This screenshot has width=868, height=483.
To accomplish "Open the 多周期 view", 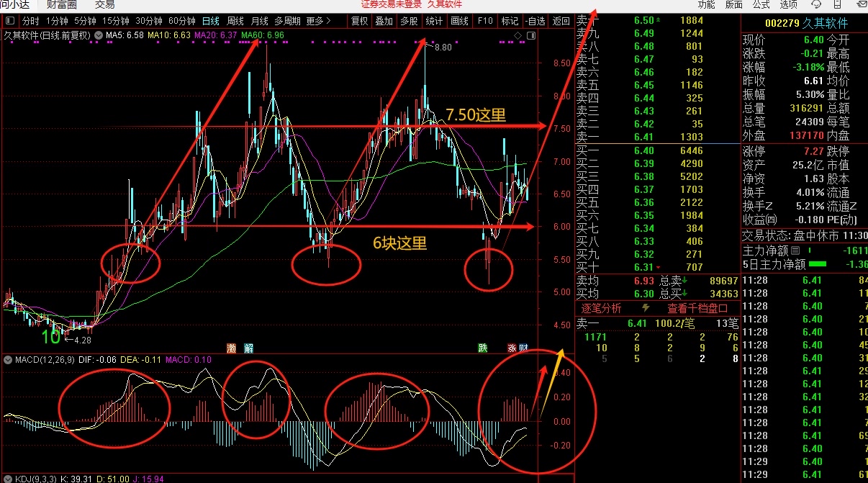I will [287, 21].
